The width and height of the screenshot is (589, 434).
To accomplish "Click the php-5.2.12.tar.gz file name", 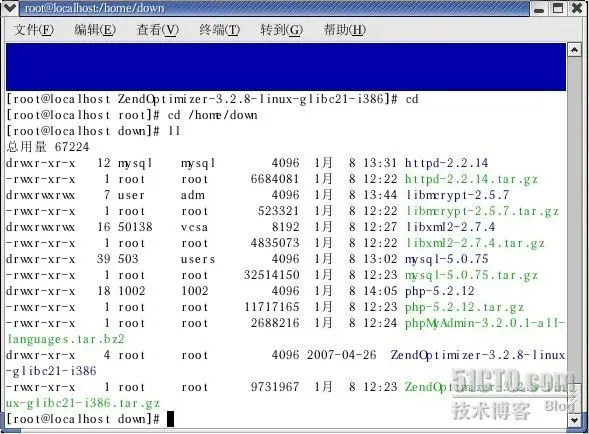I will pos(464,307).
